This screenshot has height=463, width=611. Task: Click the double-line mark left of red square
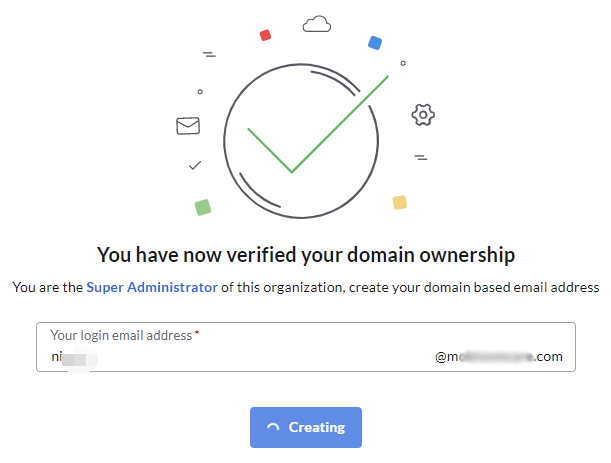coord(209,53)
